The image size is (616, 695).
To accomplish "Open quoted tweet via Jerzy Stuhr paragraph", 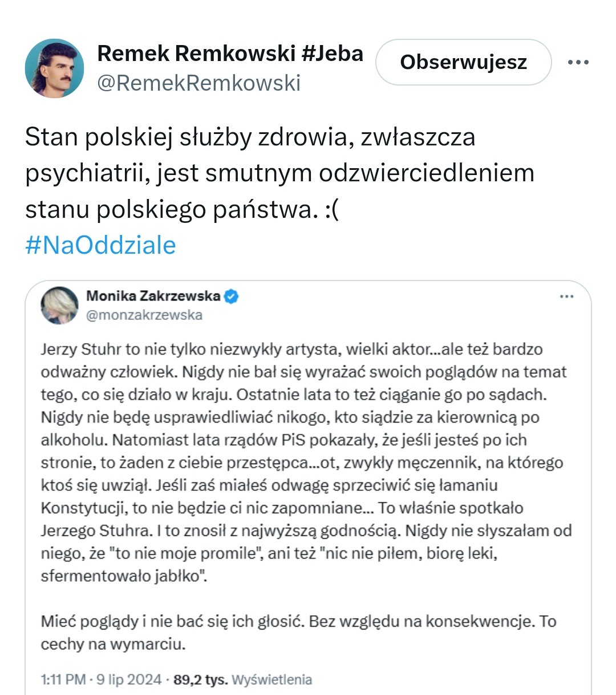I will [306, 462].
